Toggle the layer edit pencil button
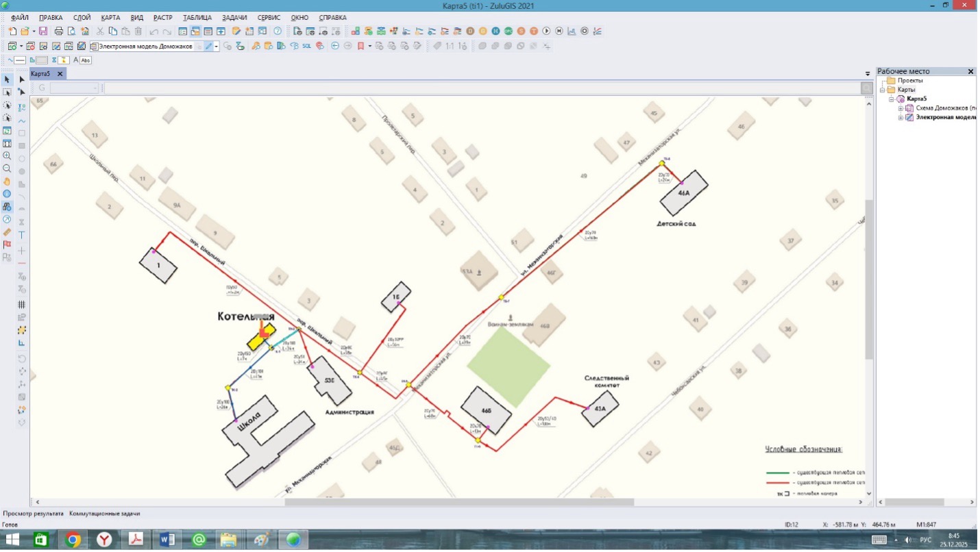The width and height of the screenshot is (980, 552). click(208, 47)
